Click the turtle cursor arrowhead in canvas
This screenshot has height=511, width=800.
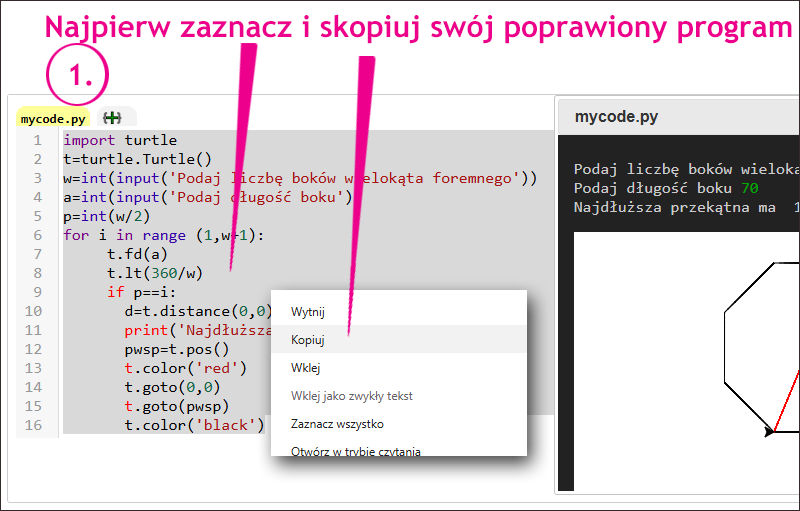(x=769, y=431)
